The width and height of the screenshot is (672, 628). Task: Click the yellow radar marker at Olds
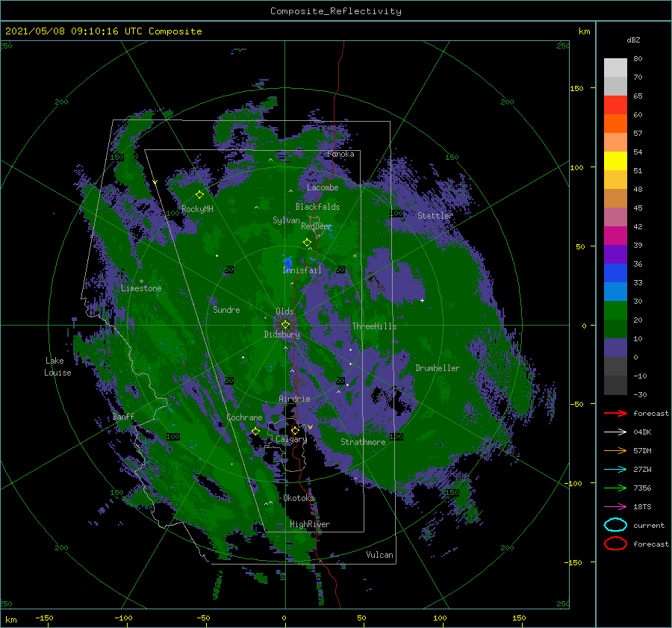pos(285,325)
